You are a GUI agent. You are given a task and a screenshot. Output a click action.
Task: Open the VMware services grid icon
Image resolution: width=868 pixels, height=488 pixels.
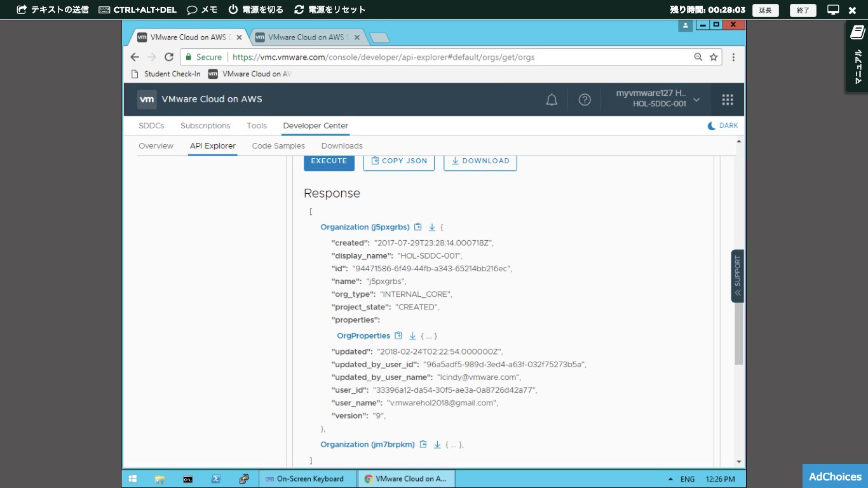(x=728, y=100)
